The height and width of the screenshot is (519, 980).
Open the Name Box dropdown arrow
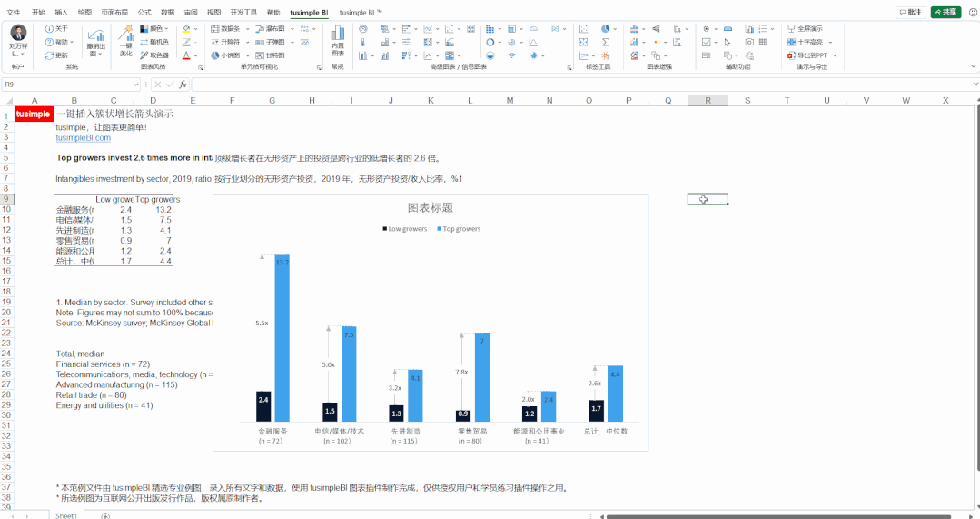pos(135,85)
